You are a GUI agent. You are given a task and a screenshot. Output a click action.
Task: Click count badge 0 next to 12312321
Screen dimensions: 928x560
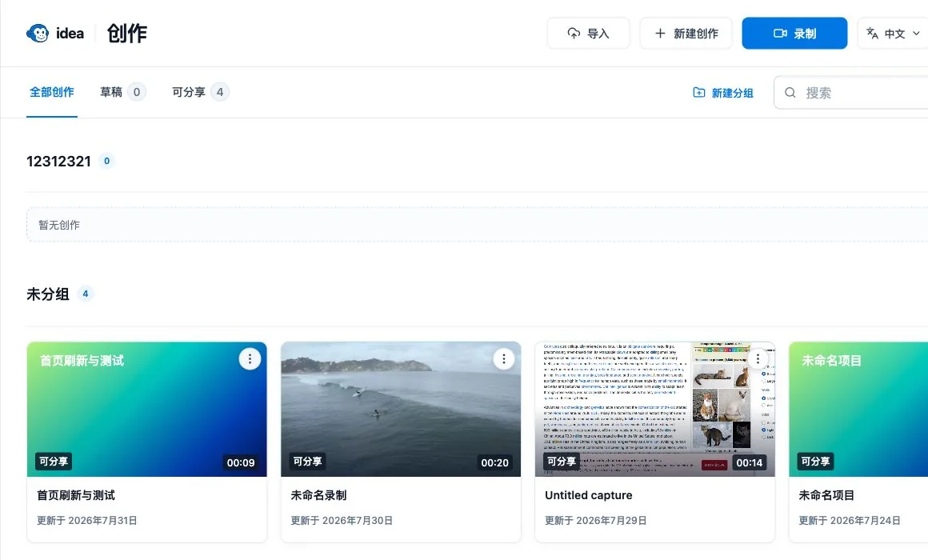click(x=106, y=161)
